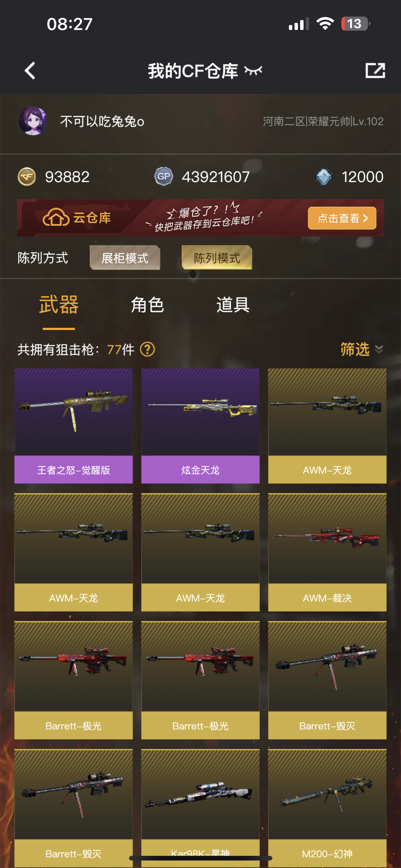Switch to 陈列模式 display mode
The height and width of the screenshot is (868, 401).
(217, 258)
